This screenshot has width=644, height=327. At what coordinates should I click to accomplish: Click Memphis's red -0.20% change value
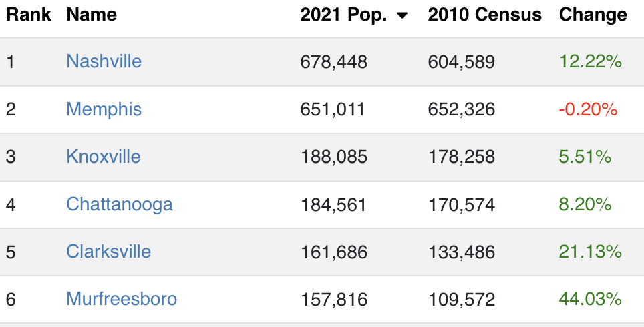588,110
